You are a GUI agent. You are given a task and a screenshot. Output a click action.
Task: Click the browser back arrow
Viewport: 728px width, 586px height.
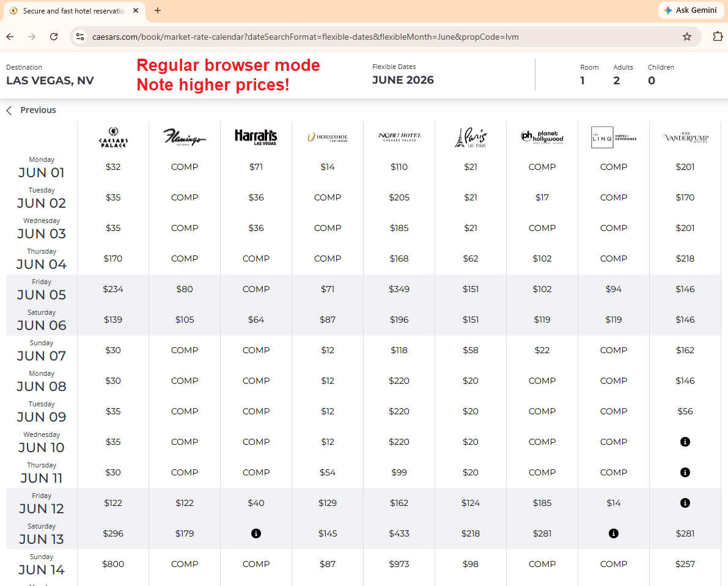(x=10, y=37)
